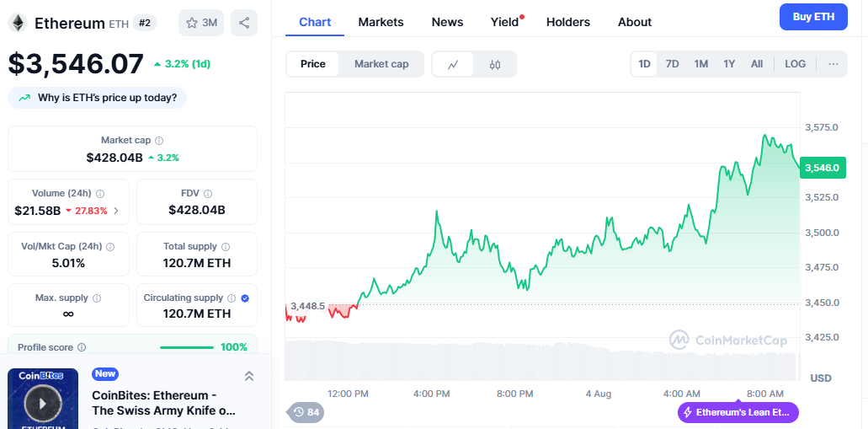This screenshot has width=868, height=429.
Task: Click the New badge on CoinBites card
Action: (x=105, y=373)
